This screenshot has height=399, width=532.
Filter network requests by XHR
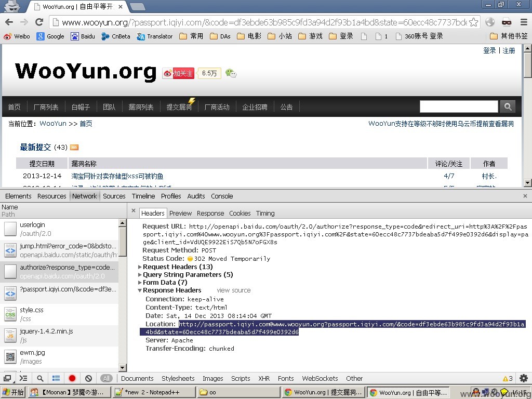click(x=264, y=378)
